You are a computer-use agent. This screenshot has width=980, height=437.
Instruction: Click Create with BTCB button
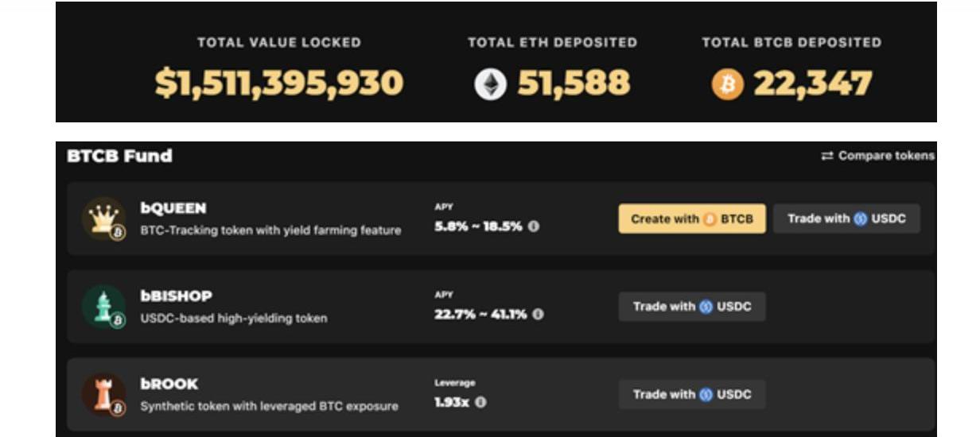[692, 218]
